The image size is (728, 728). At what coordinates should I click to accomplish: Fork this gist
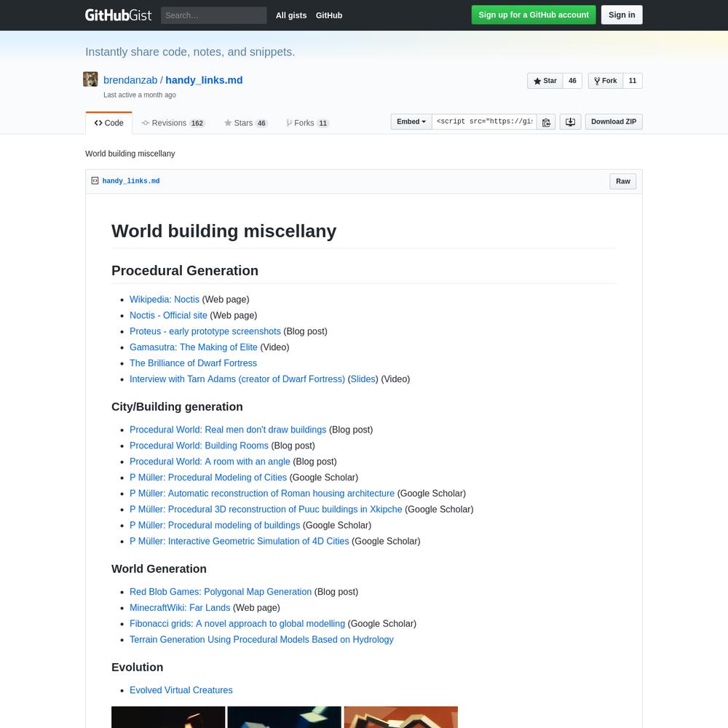point(606,81)
